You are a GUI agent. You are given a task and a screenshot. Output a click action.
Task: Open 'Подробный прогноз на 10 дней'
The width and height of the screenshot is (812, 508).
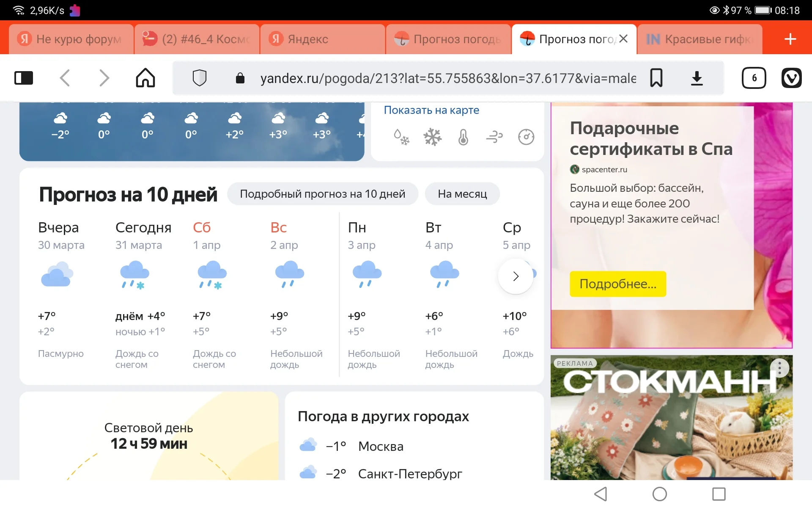pyautogui.click(x=322, y=193)
